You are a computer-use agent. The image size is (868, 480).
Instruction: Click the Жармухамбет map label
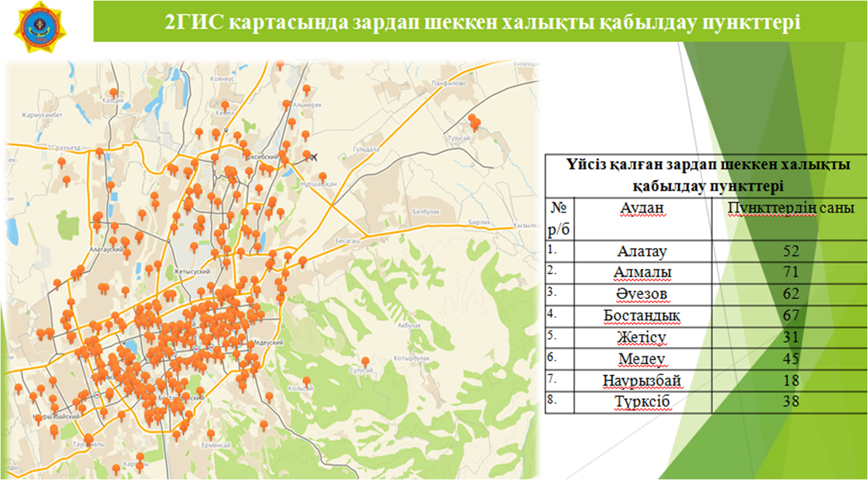(42, 115)
